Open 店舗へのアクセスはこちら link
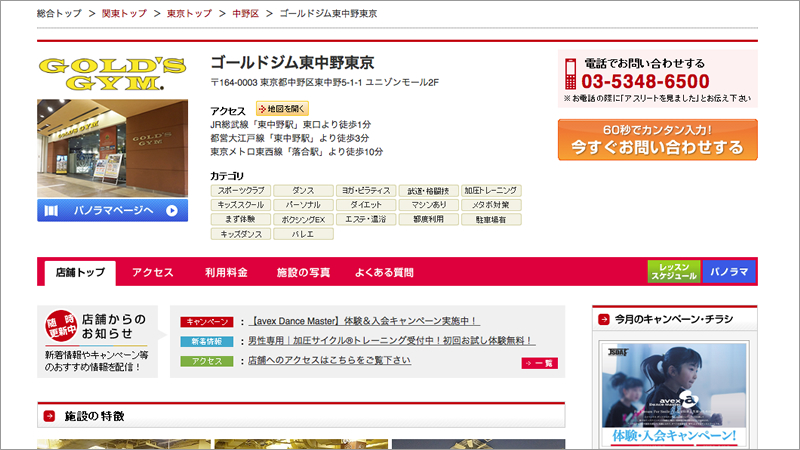The image size is (800, 450). (x=330, y=360)
